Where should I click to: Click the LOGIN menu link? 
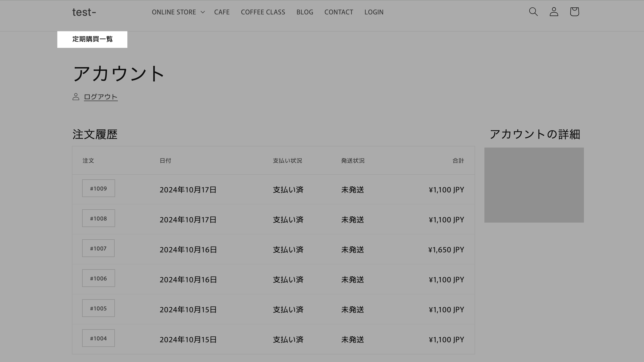pos(374,12)
